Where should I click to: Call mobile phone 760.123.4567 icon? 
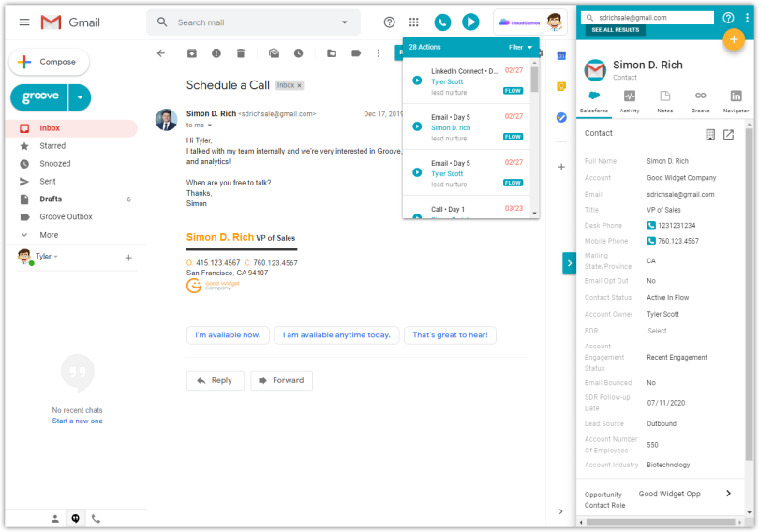tap(651, 241)
